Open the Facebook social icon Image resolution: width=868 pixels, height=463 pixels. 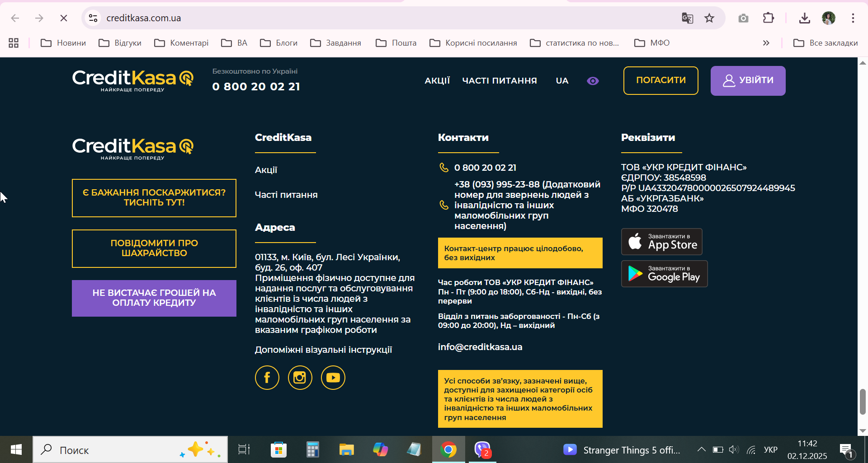click(x=267, y=378)
